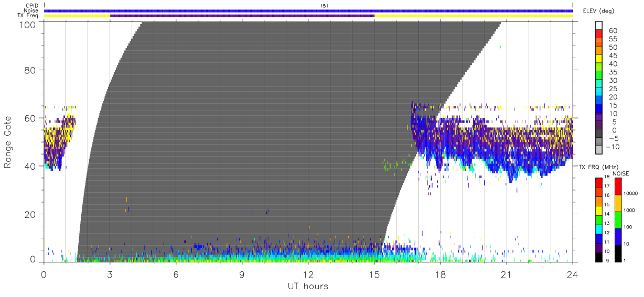Click the purple segment of TX Freq strip

(x=242, y=16)
